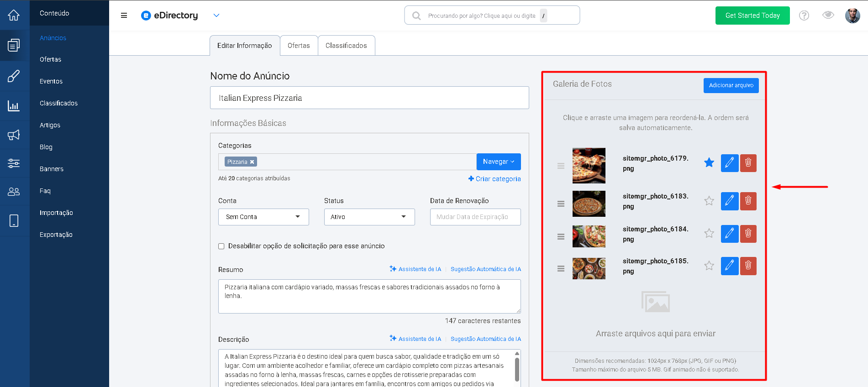
Task: Open the users accounts sidebar icon
Action: pyautogui.click(x=14, y=192)
